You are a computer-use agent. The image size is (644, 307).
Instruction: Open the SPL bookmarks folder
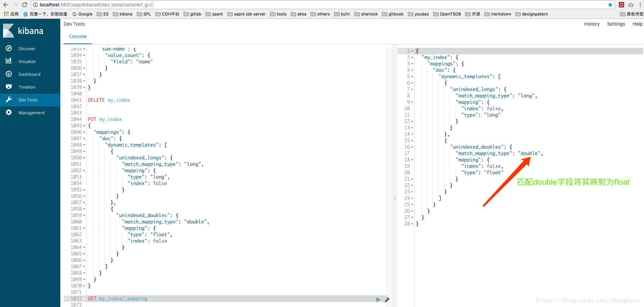tap(144, 14)
